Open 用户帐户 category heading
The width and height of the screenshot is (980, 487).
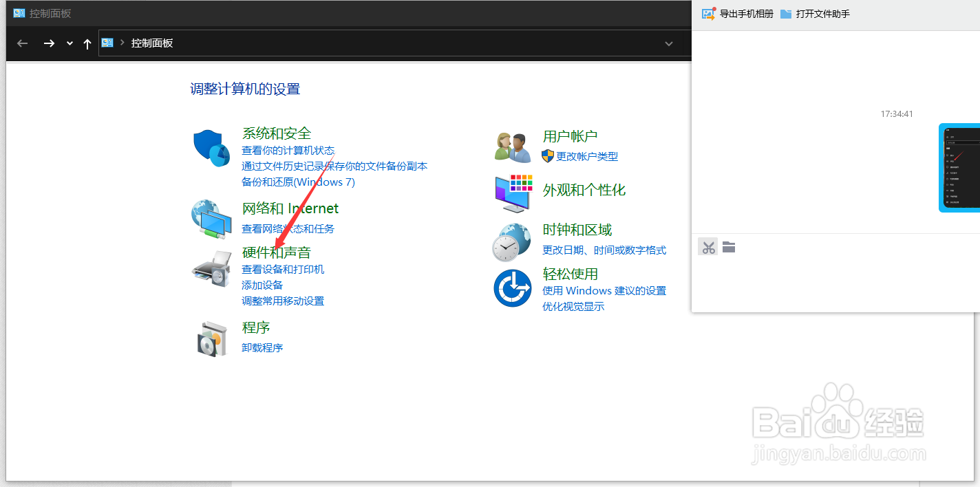pyautogui.click(x=570, y=136)
